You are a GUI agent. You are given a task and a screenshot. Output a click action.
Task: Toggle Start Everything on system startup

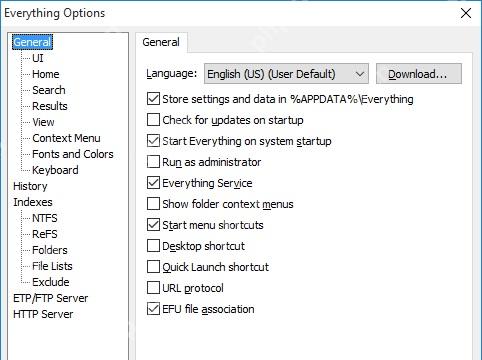(x=153, y=141)
